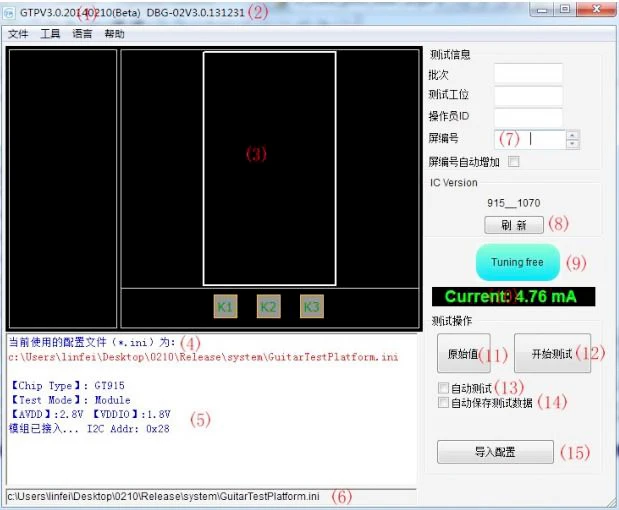Screen dimensions: 619x510
Task: Enable 自动保存测试数据 checkbox
Action: tap(443, 402)
